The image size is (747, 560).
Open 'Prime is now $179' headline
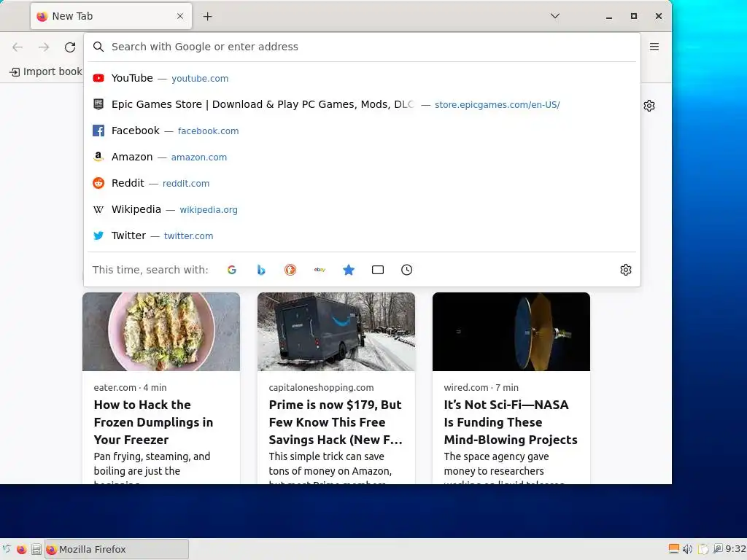point(336,422)
